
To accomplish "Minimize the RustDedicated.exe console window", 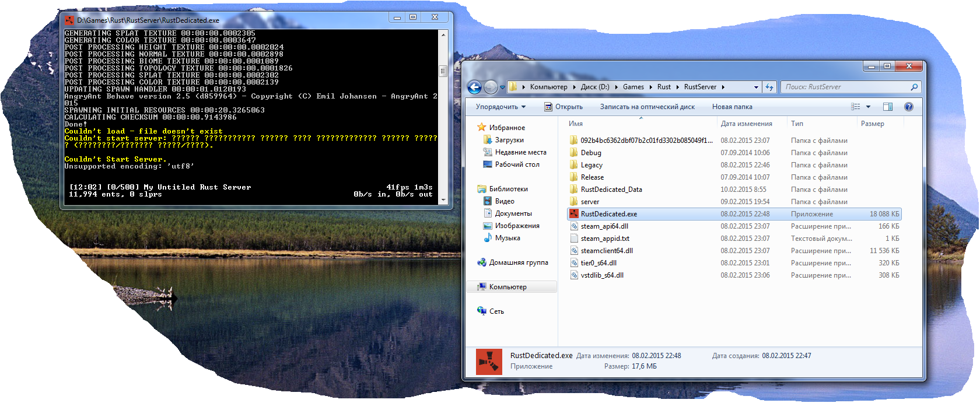I will (x=397, y=17).
